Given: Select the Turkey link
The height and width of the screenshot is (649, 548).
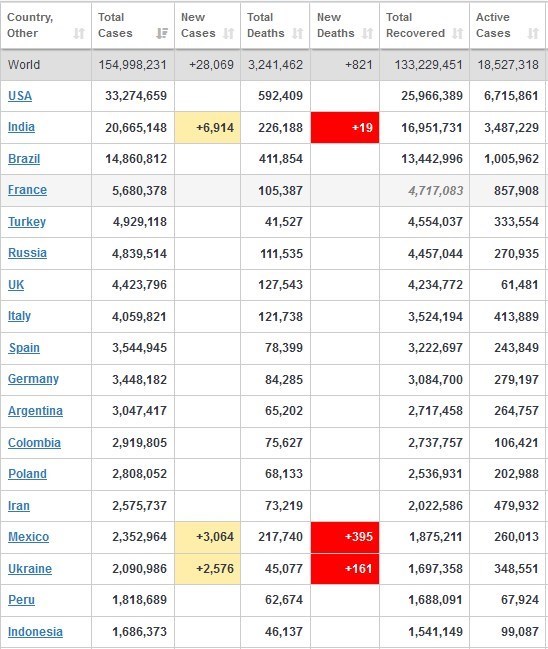Looking at the screenshot, I should click(x=27, y=222).
